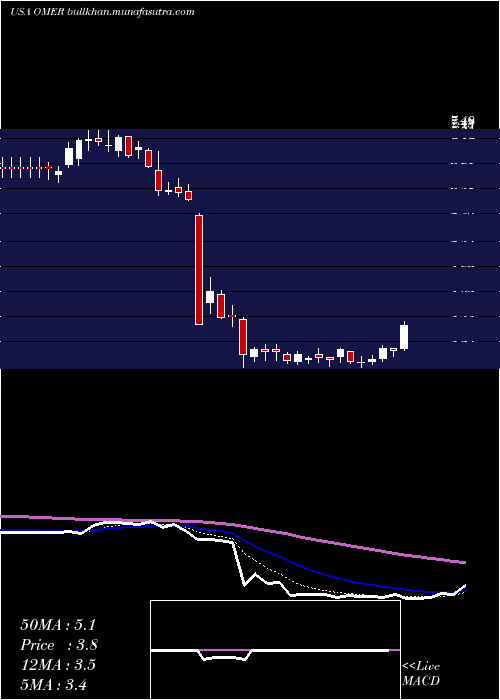Click the <<Live MACD label
This screenshot has height=700, width=500.
click(x=421, y=674)
